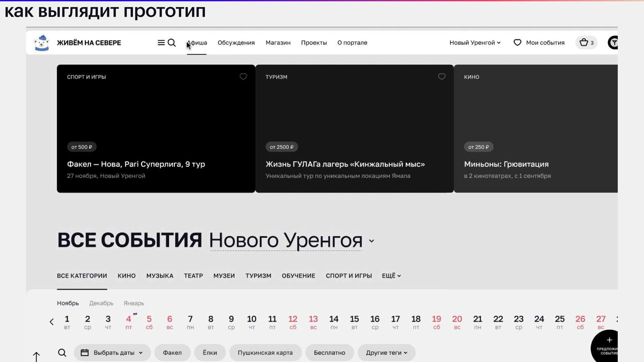Open the shopping basket with 3 items
Viewport: 644px width, 362px height.
click(586, 43)
